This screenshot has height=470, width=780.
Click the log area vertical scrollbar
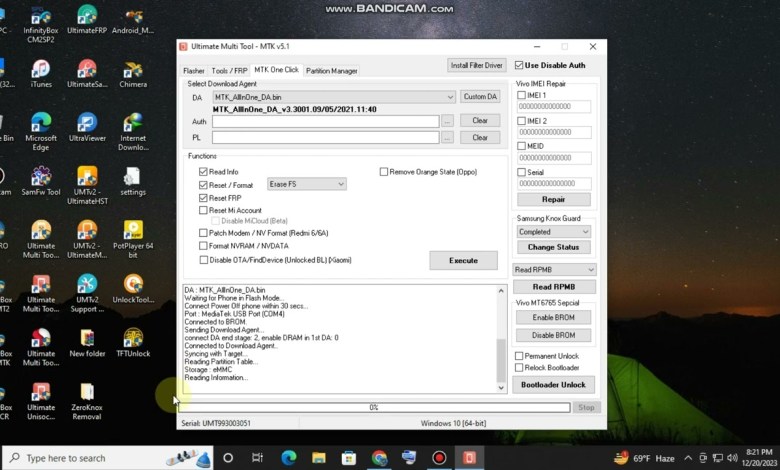click(501, 339)
